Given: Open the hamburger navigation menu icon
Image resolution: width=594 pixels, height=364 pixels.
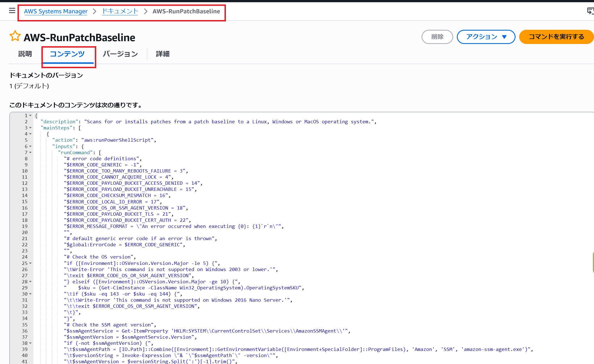Looking at the screenshot, I should point(12,11).
